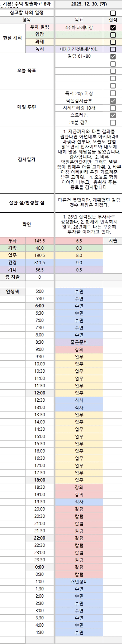The height and width of the screenshot is (644, 122).
Task: Select the date cell 2025. 12. 30. (화)
Action: click(89, 4)
